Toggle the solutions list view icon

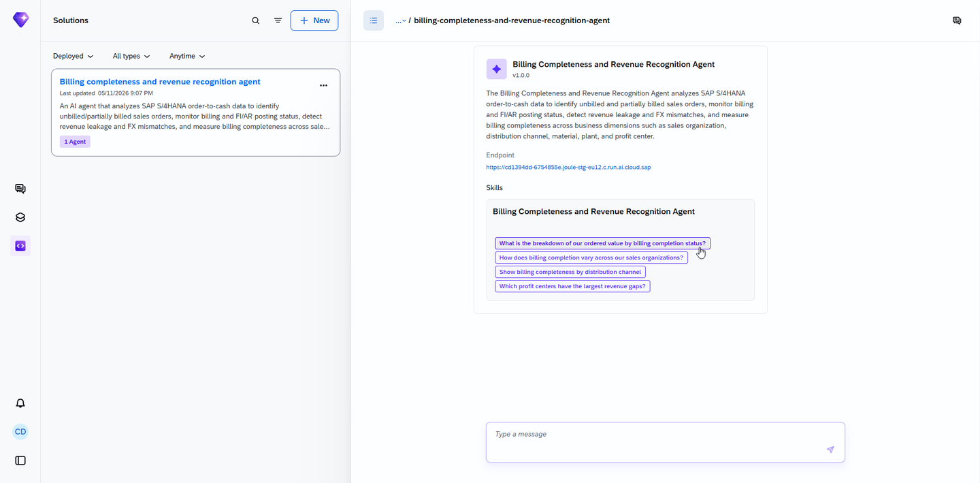point(374,20)
